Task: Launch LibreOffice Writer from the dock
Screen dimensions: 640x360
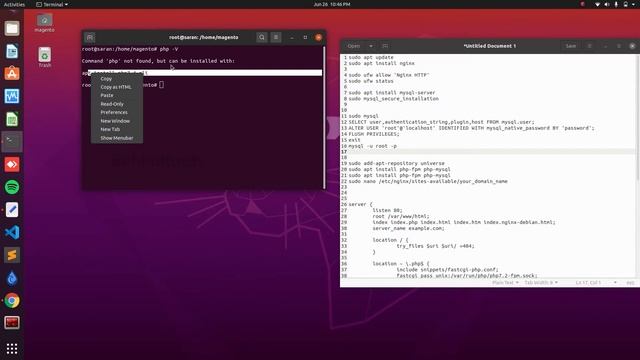Action: 12,51
